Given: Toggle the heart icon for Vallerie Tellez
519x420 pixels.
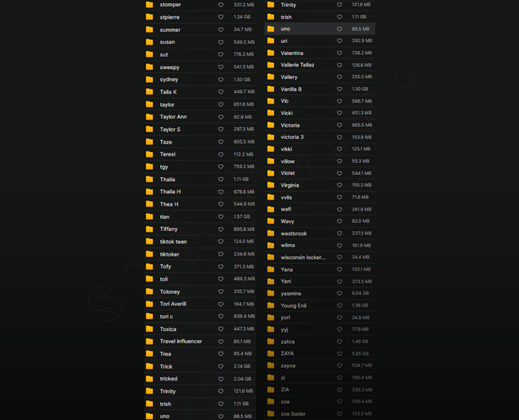Looking at the screenshot, I should tap(339, 65).
